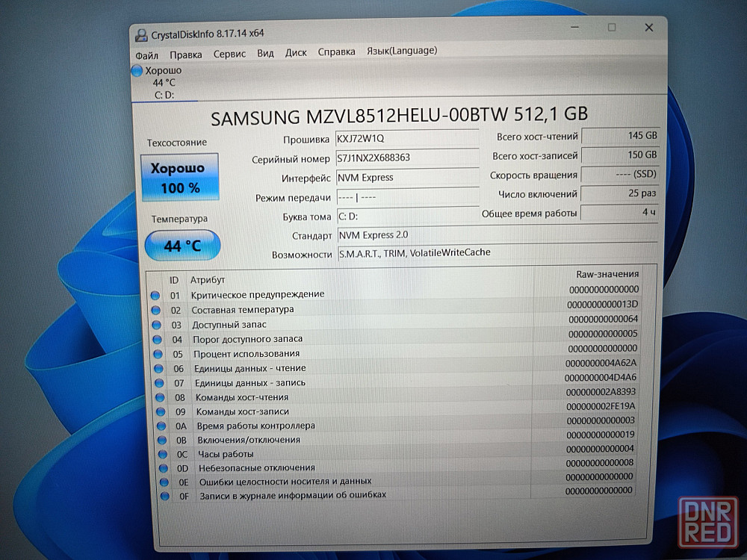This screenshot has width=747, height=560.
Task: Click the Скорость вращения value (SSD)
Action: (620, 174)
